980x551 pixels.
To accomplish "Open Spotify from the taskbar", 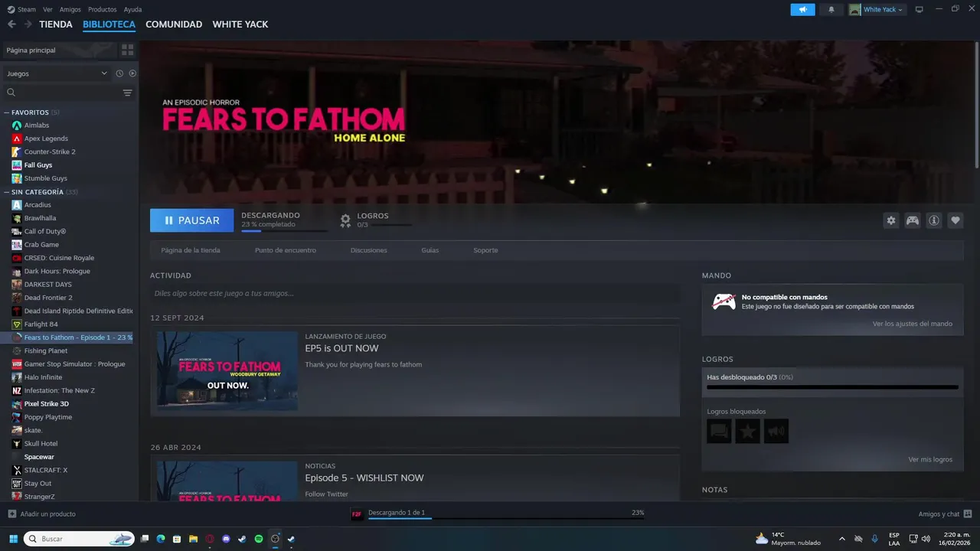I will [259, 539].
